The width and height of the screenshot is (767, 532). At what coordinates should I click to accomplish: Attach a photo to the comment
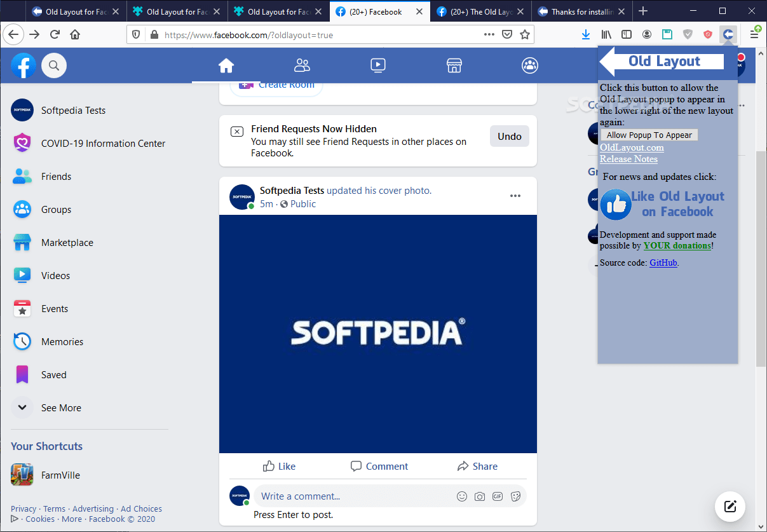click(x=480, y=496)
